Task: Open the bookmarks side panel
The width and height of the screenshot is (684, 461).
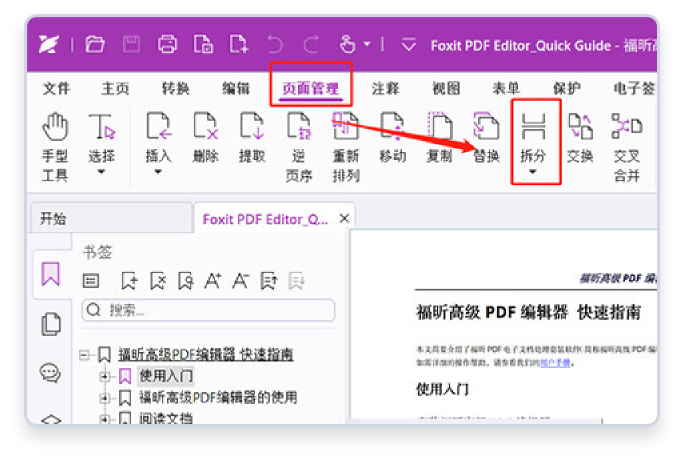Action: (x=51, y=274)
